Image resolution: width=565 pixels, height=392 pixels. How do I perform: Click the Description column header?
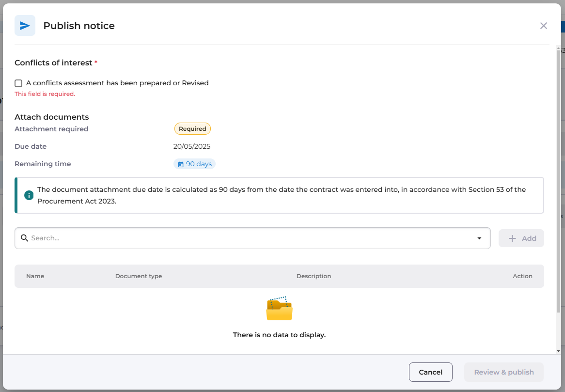[x=314, y=276]
